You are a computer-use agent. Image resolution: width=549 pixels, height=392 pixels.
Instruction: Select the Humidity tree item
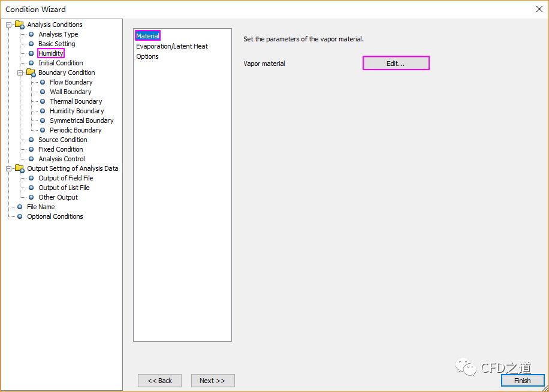click(x=51, y=53)
